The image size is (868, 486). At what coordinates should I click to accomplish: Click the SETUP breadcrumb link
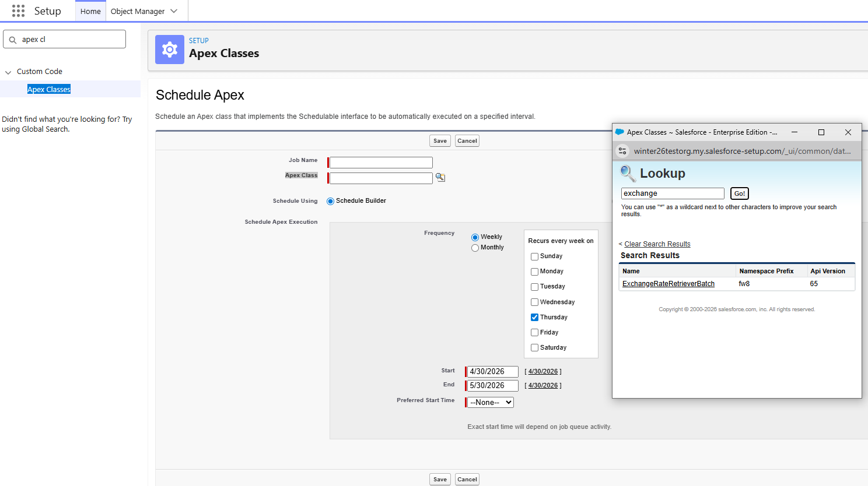(x=199, y=41)
